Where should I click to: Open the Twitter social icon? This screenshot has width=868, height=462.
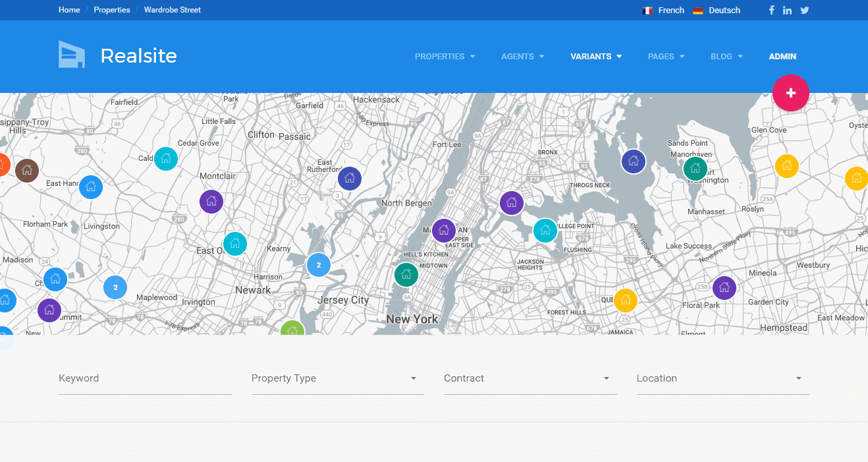coord(804,10)
